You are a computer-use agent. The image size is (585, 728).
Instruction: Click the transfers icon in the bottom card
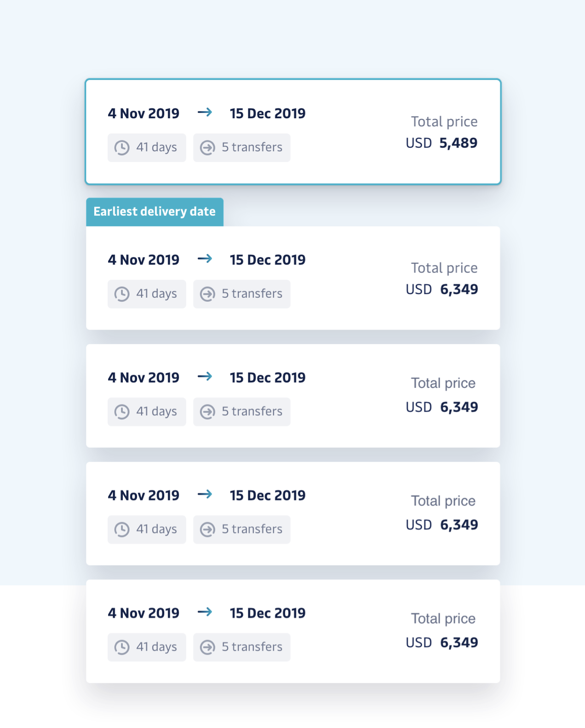[207, 647]
